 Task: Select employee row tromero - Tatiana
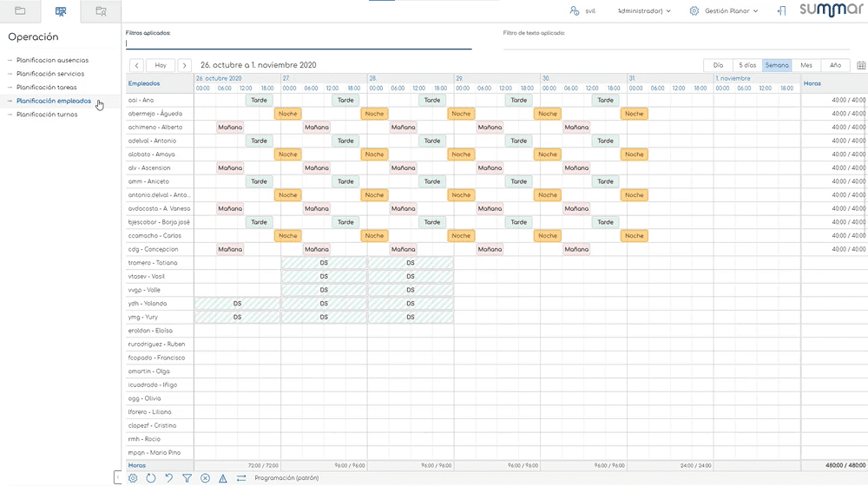[x=160, y=263]
